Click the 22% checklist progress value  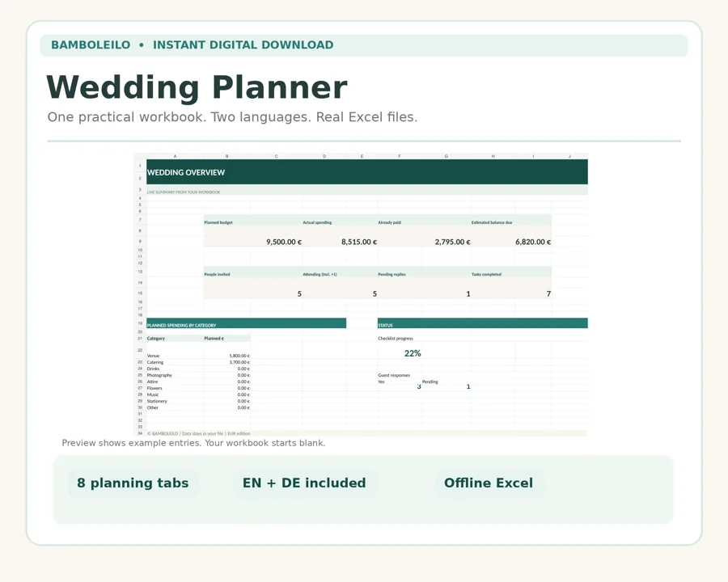point(413,354)
